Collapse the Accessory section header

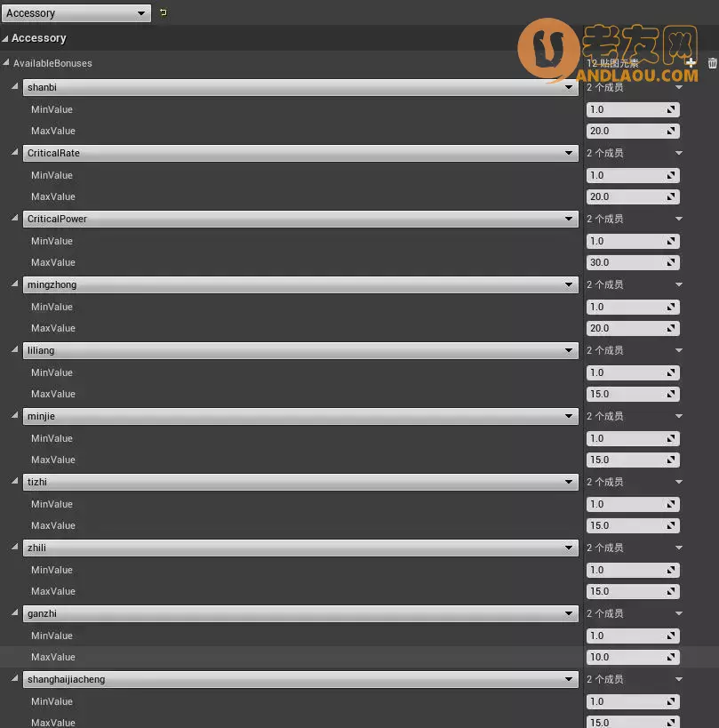pos(5,38)
